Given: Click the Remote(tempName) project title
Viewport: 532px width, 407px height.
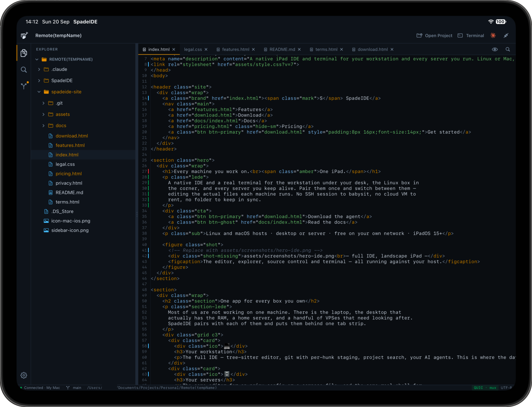Looking at the screenshot, I should coord(58,36).
